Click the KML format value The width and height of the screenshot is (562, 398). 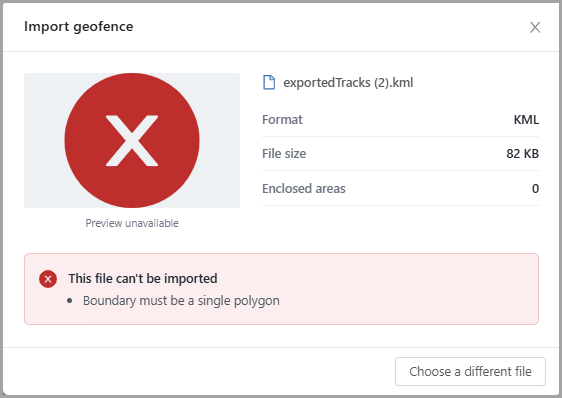526,119
